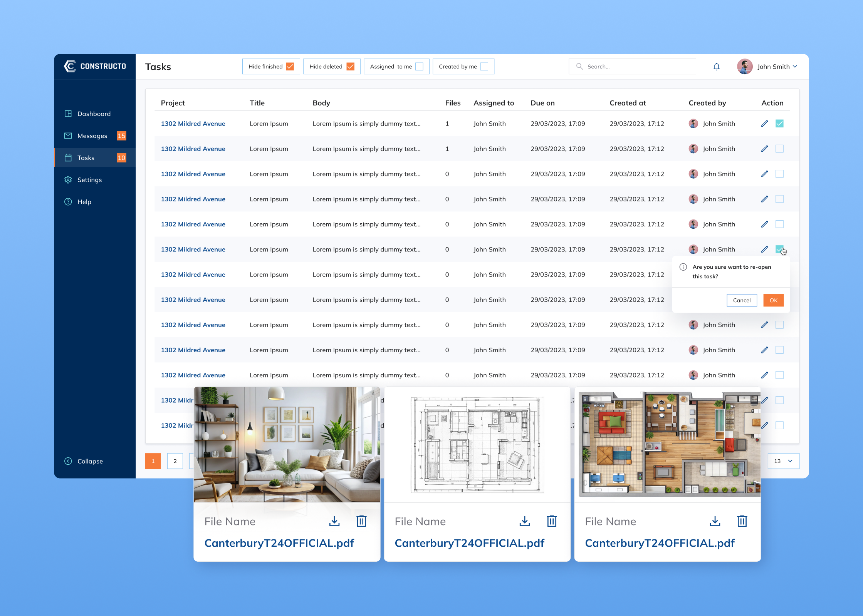Image resolution: width=863 pixels, height=616 pixels.
Task: Click the Help question mark icon
Action: coord(68,201)
